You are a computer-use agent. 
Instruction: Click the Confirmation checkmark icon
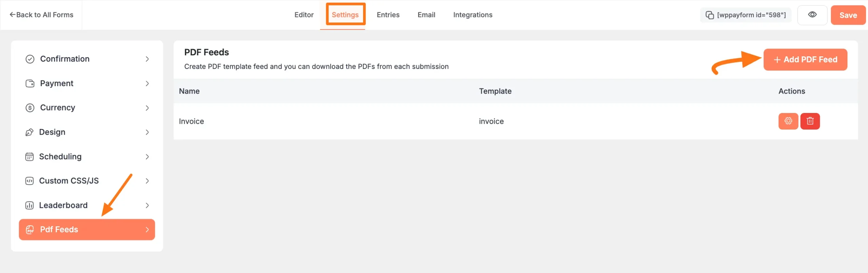(30, 59)
